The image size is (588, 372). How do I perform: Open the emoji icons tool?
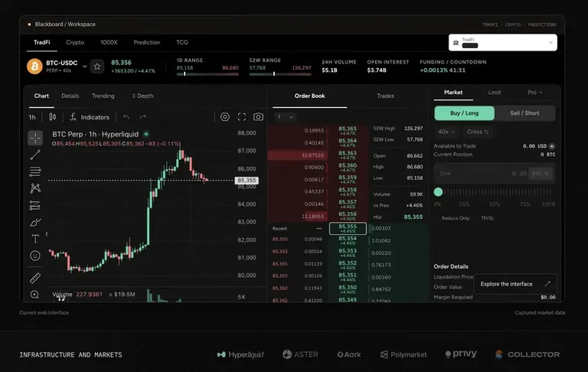point(35,256)
